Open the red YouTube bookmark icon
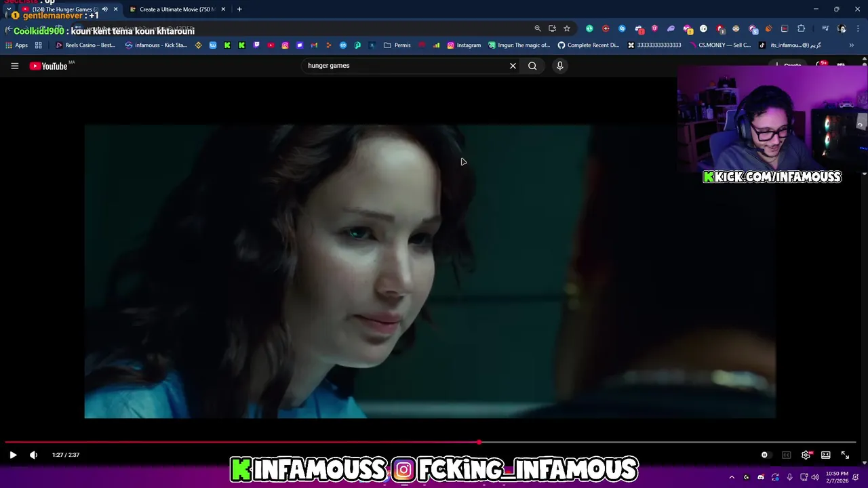The height and width of the screenshot is (488, 868). click(271, 45)
